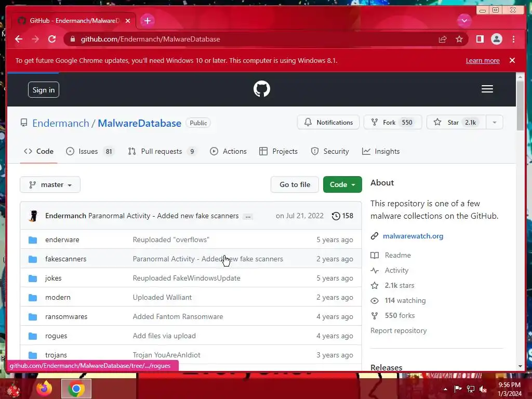Expand the green Code dropdown
This screenshot has width=532, height=399.
(x=342, y=184)
